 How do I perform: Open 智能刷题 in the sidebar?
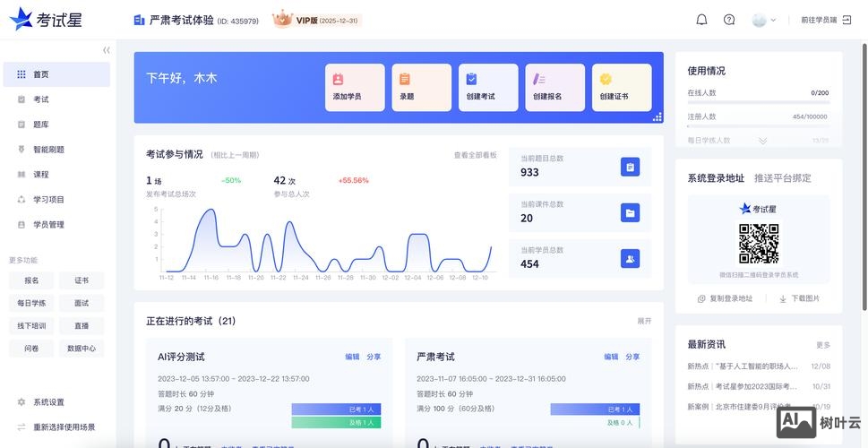click(x=56, y=150)
